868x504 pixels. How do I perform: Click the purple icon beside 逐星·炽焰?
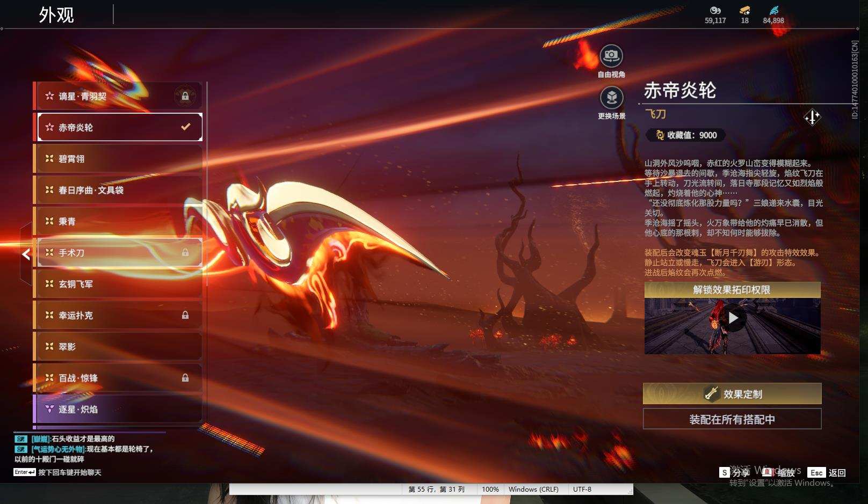[x=49, y=409]
